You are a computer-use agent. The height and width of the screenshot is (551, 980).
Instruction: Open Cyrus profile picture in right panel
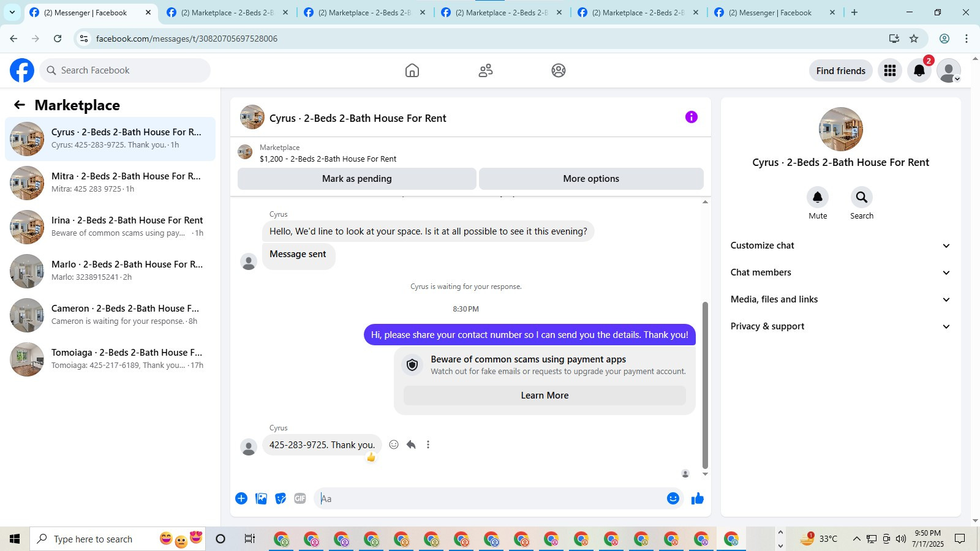tap(840, 129)
